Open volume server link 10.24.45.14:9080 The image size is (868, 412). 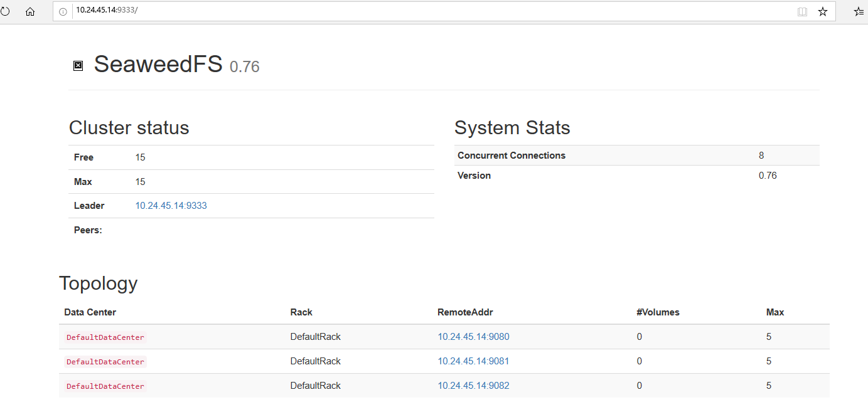[x=473, y=337]
